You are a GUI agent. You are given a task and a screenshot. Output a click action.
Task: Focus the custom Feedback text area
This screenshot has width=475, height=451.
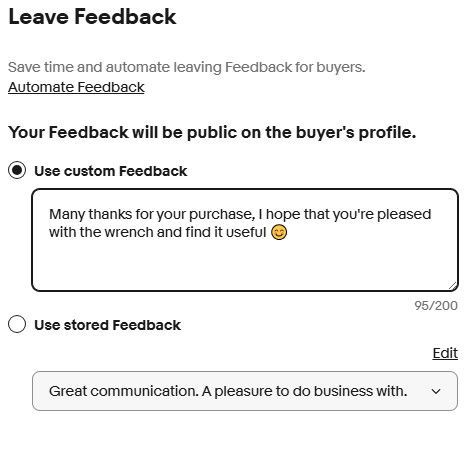point(245,240)
